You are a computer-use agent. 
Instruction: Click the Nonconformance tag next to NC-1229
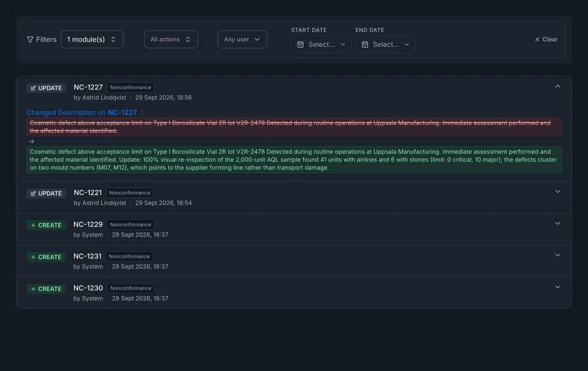pos(131,225)
